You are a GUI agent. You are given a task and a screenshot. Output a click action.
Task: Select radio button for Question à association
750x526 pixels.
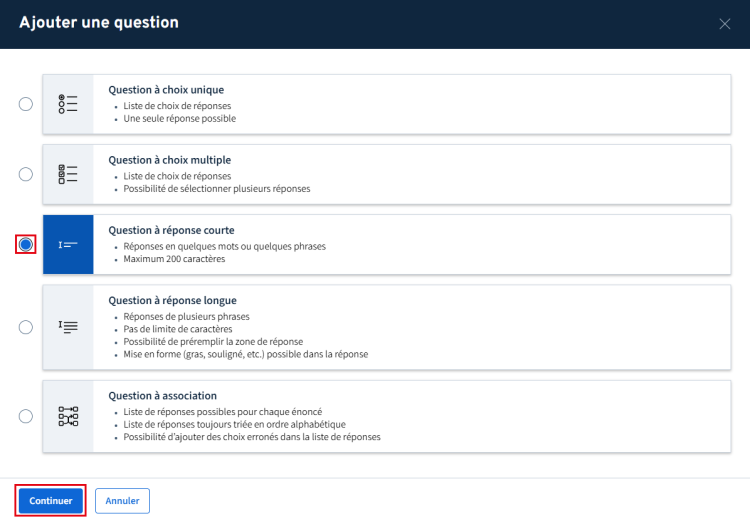click(x=26, y=416)
